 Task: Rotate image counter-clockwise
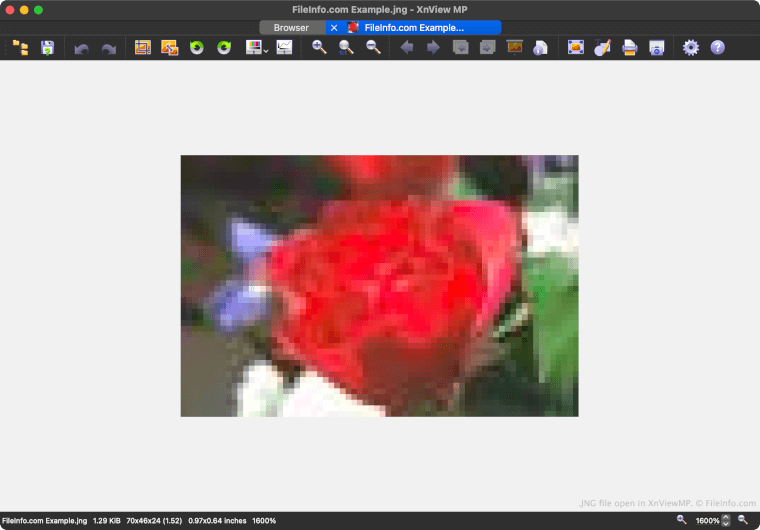(x=197, y=48)
